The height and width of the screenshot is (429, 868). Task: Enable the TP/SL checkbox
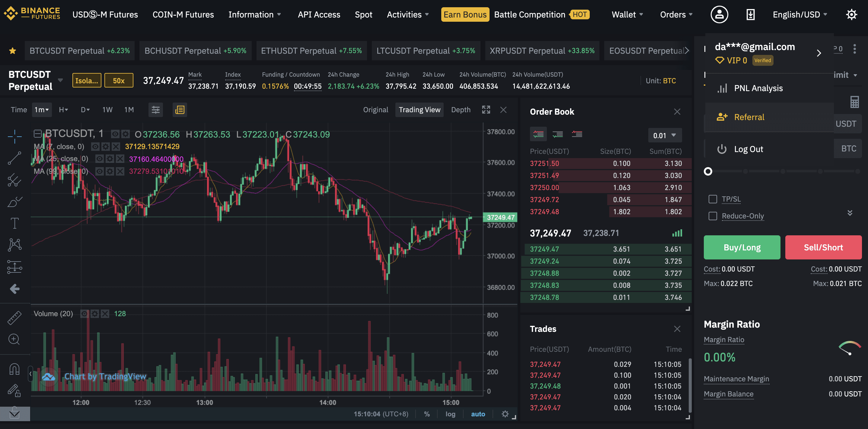pos(713,199)
